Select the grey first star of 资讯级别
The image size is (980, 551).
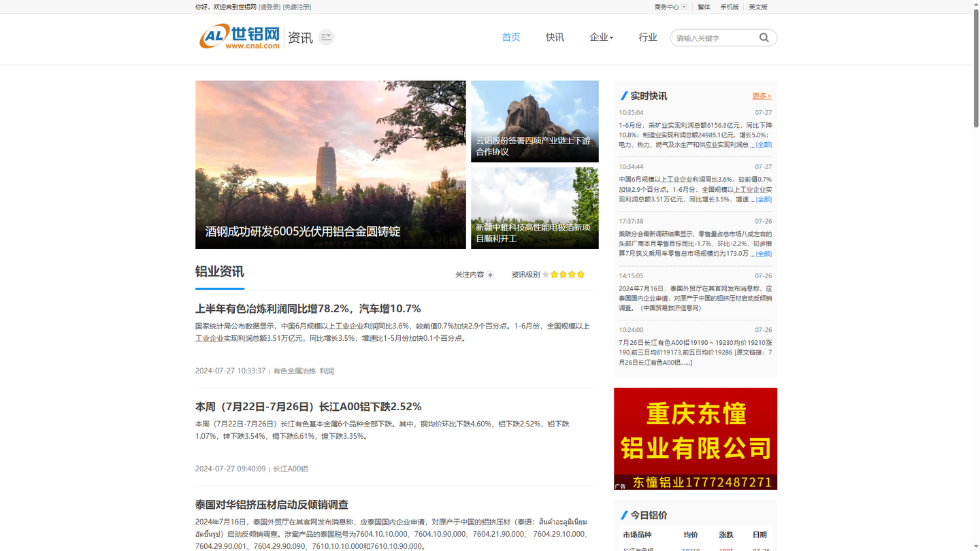[546, 275]
